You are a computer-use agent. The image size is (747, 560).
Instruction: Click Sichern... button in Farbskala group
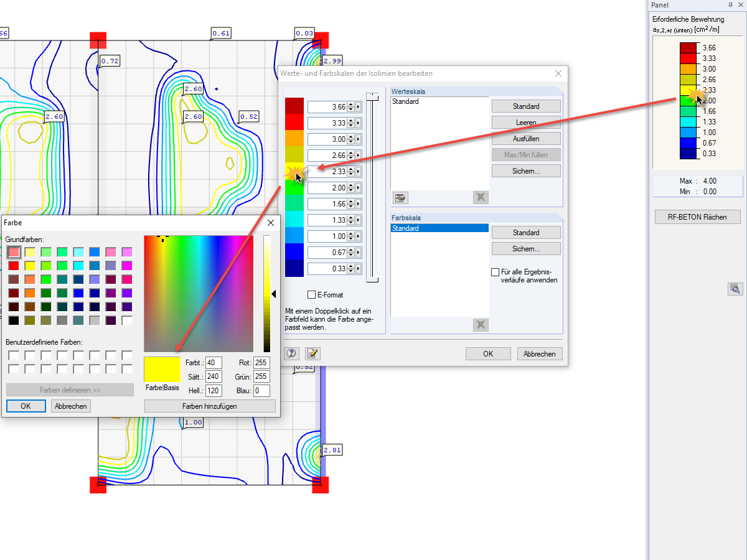pyautogui.click(x=526, y=249)
